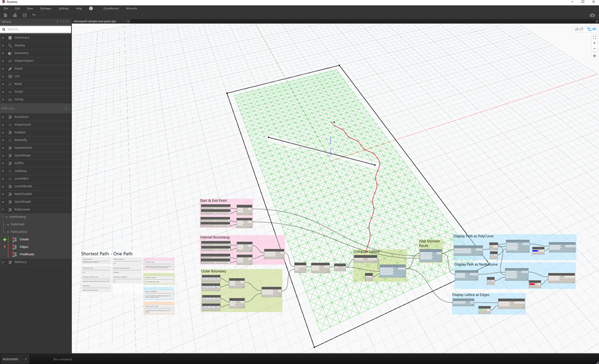Screen dimensions: 599x364
Task: Switch to graph view navigation
Action: click(591, 29)
